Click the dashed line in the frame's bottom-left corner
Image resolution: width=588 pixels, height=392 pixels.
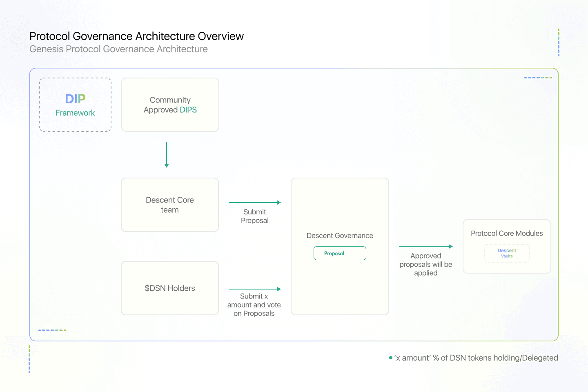tap(52, 330)
